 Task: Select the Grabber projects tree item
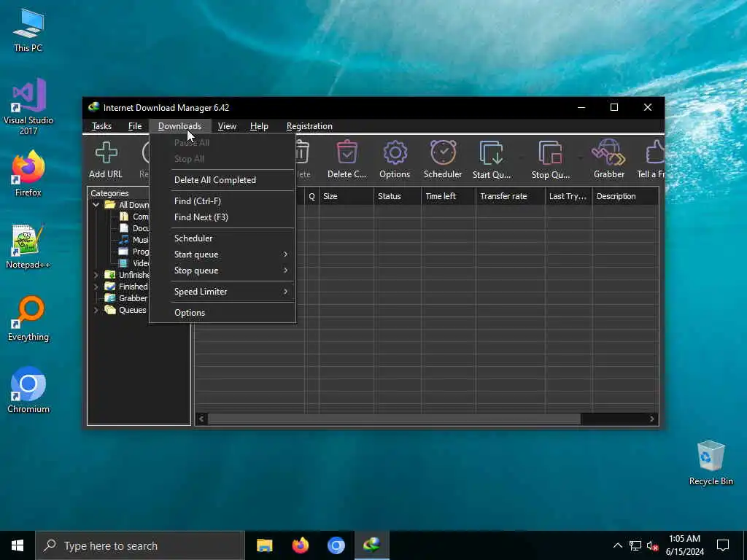[x=127, y=298]
